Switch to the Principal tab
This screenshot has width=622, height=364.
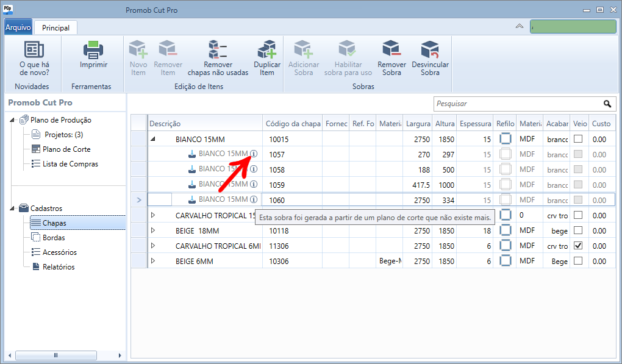(x=55, y=28)
